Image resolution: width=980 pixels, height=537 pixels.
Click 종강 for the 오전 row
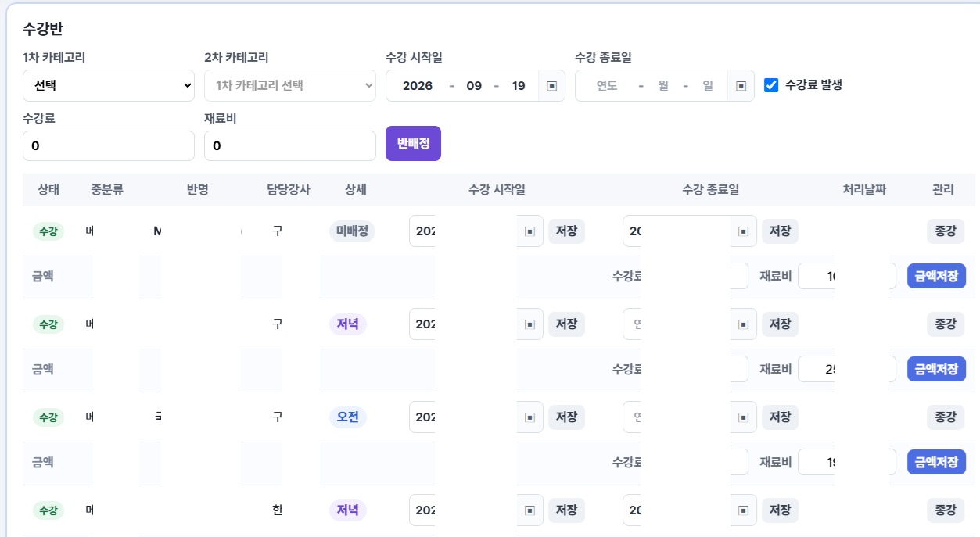945,417
